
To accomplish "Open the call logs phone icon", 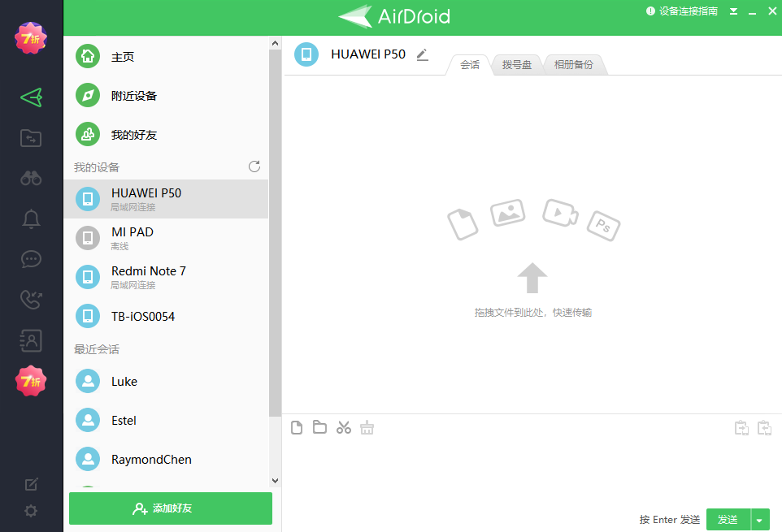I will pyautogui.click(x=31, y=300).
